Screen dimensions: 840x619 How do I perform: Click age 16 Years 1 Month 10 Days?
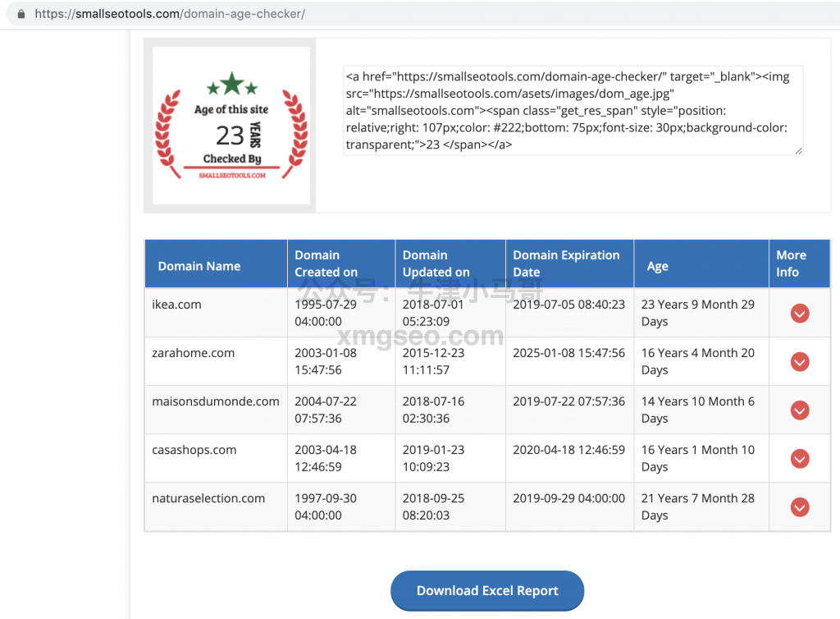697,458
